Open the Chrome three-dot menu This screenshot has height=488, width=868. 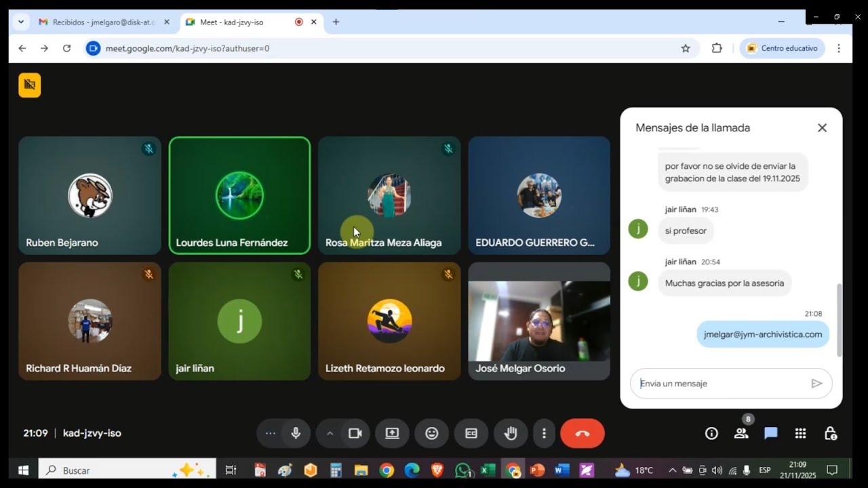point(839,48)
